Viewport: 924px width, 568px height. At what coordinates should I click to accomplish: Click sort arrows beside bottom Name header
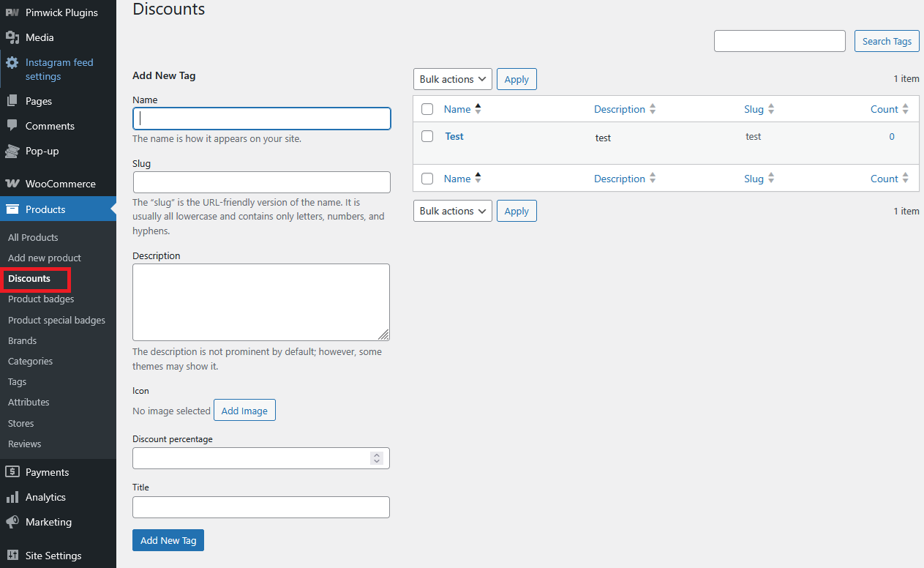coord(478,178)
